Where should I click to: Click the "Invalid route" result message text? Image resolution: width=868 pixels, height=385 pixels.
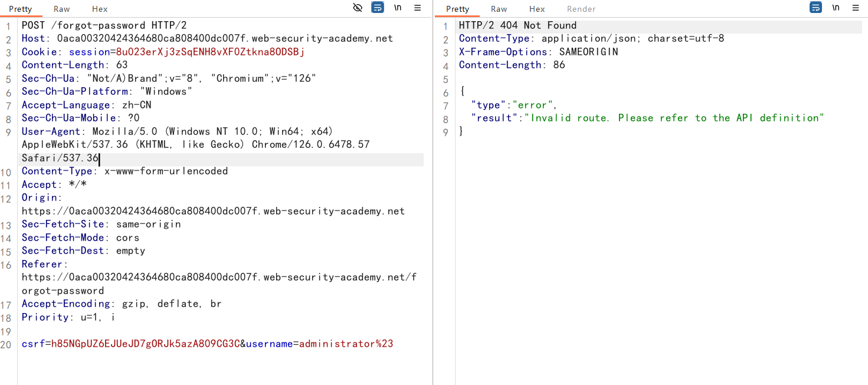[674, 118]
